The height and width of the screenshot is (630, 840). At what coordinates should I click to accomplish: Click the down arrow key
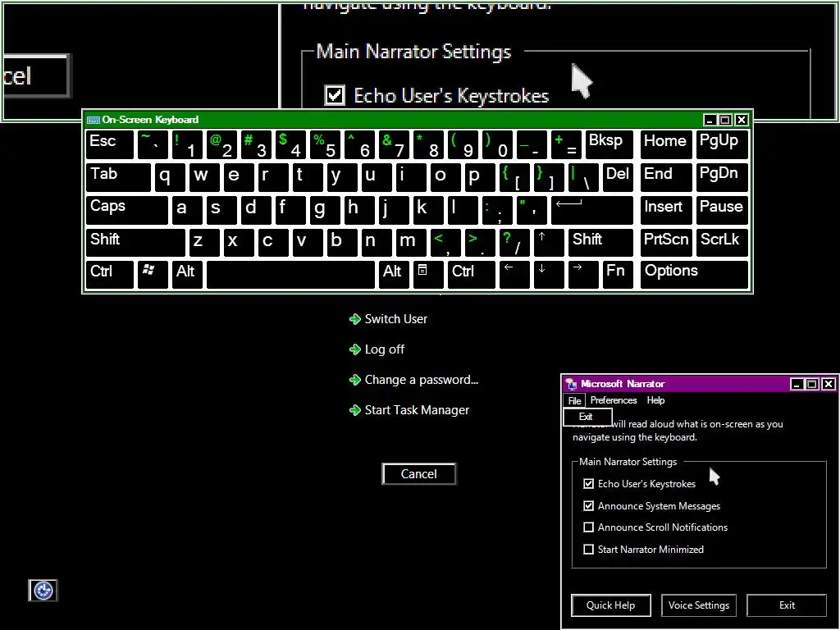(549, 275)
